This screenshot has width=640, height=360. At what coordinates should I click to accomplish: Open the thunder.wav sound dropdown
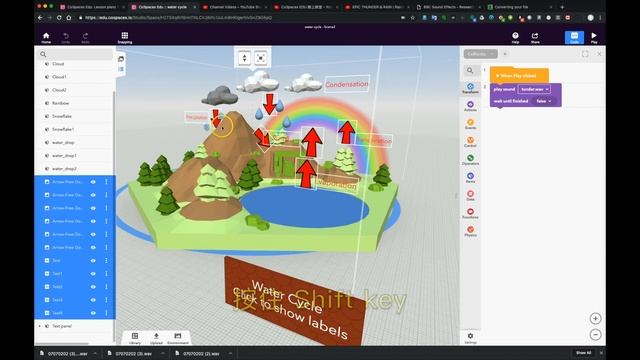click(x=534, y=89)
